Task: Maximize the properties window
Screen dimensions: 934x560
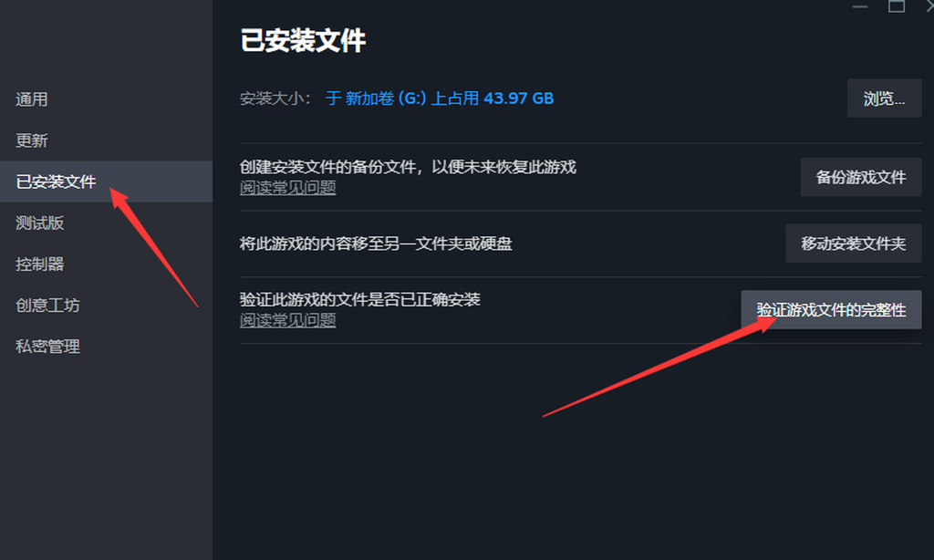Action: [x=897, y=6]
